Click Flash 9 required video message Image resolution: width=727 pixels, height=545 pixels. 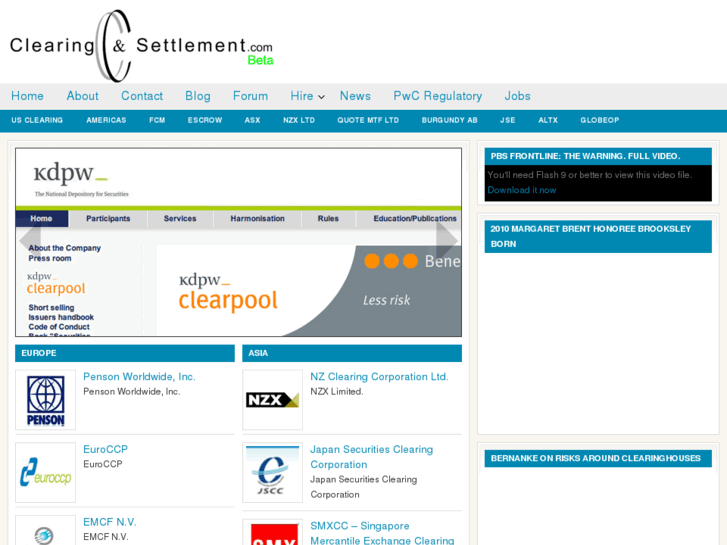point(589,175)
